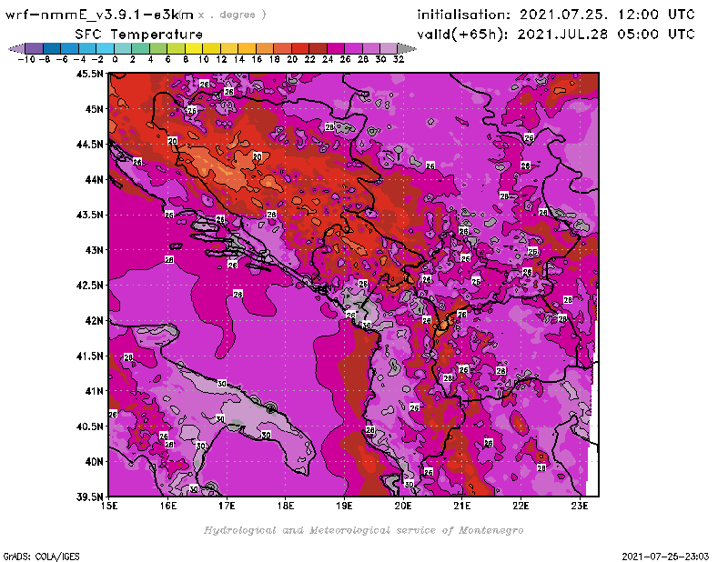Click the '44N' latitude label
This screenshot has width=728, height=562.
click(x=95, y=179)
